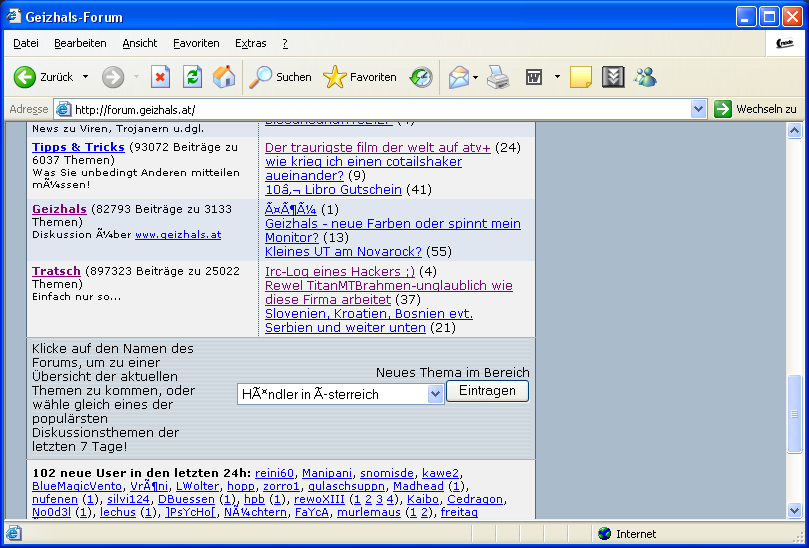Open user profile reini60
The width and height of the screenshot is (809, 548).
(274, 473)
